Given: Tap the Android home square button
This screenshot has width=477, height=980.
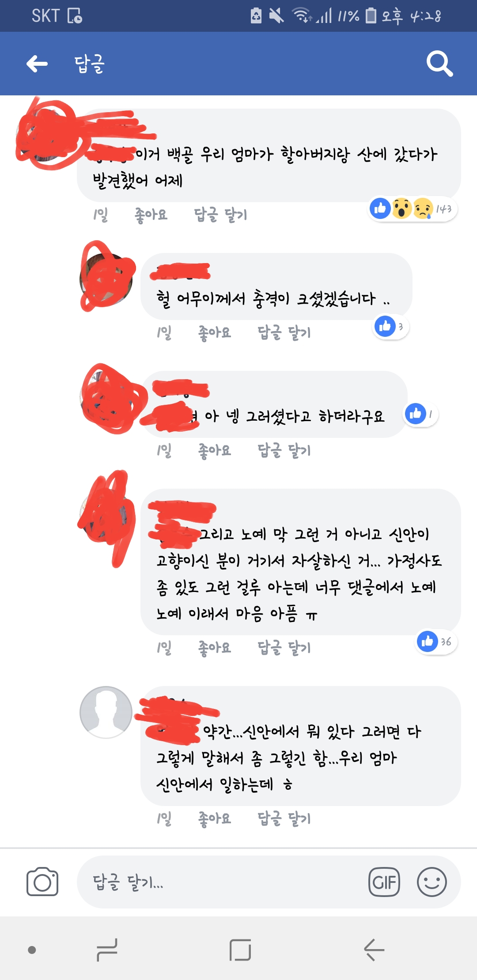Looking at the screenshot, I should pos(240,950).
